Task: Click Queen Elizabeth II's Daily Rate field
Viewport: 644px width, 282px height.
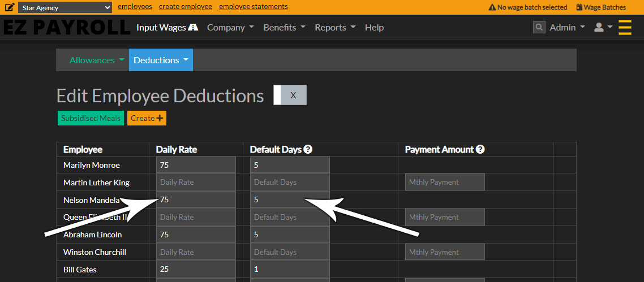Action: [196, 217]
